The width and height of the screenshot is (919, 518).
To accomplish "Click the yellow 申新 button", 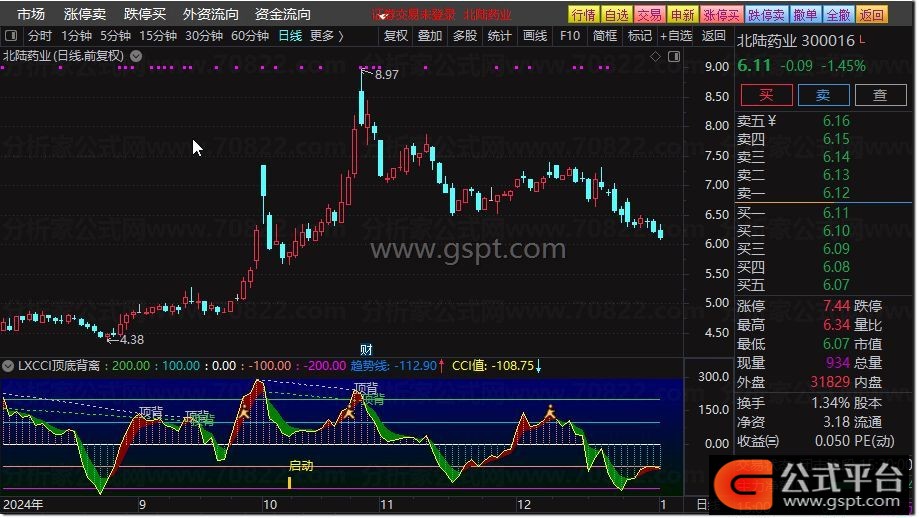I will 682,14.
